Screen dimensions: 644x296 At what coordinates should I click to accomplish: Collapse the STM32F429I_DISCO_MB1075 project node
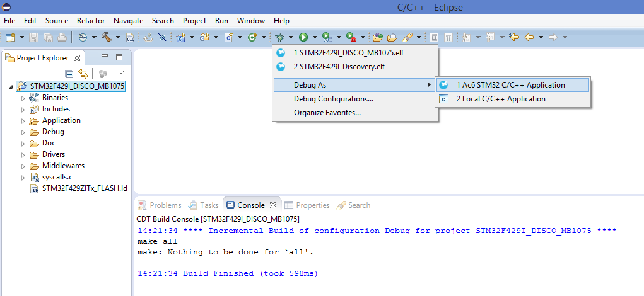click(x=11, y=86)
